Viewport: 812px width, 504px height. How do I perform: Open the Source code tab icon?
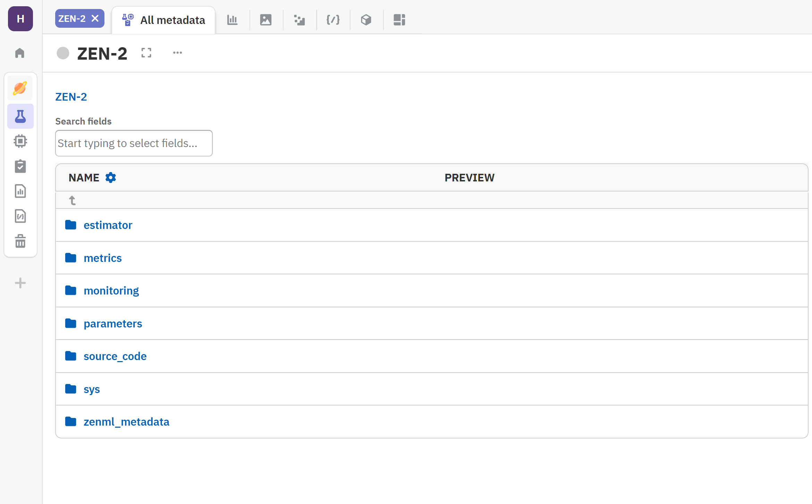333,20
